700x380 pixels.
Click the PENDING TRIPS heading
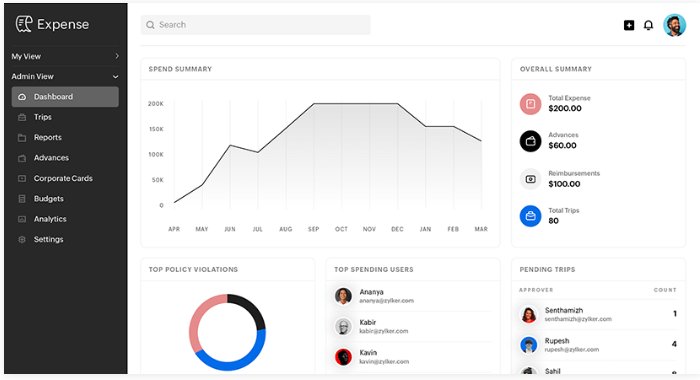click(x=547, y=270)
